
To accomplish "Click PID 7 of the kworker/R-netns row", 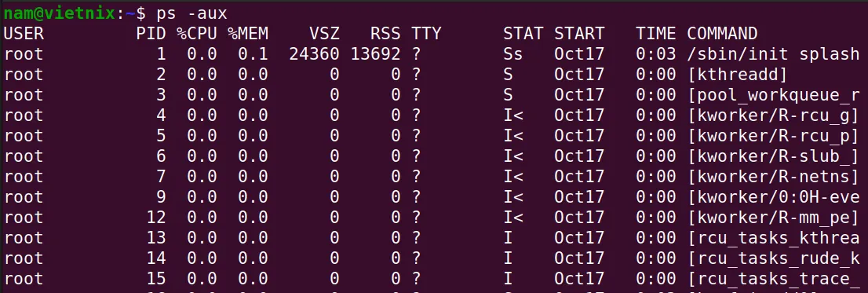I will click(x=161, y=178).
